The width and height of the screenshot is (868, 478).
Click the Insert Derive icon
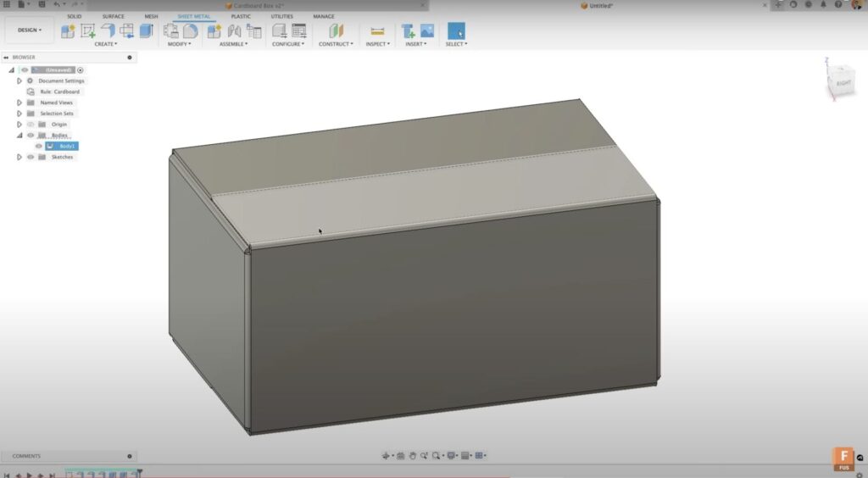[408, 31]
